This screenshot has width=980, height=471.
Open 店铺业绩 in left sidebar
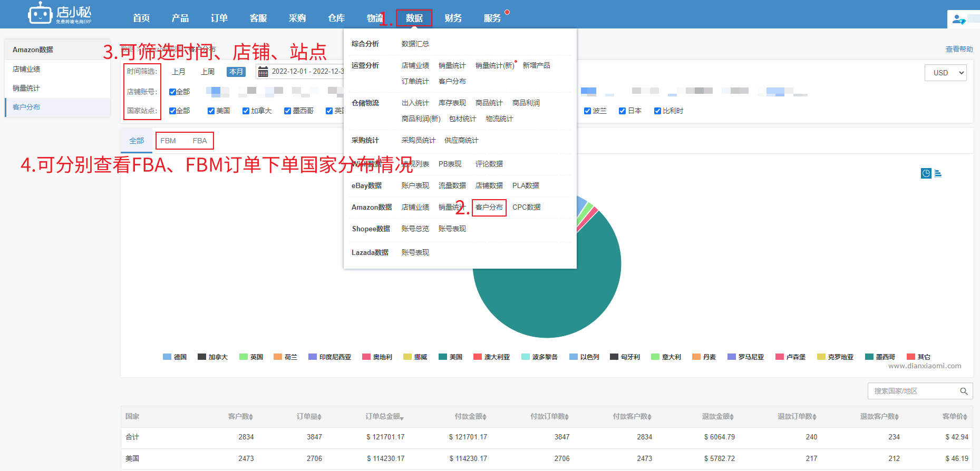[26, 69]
